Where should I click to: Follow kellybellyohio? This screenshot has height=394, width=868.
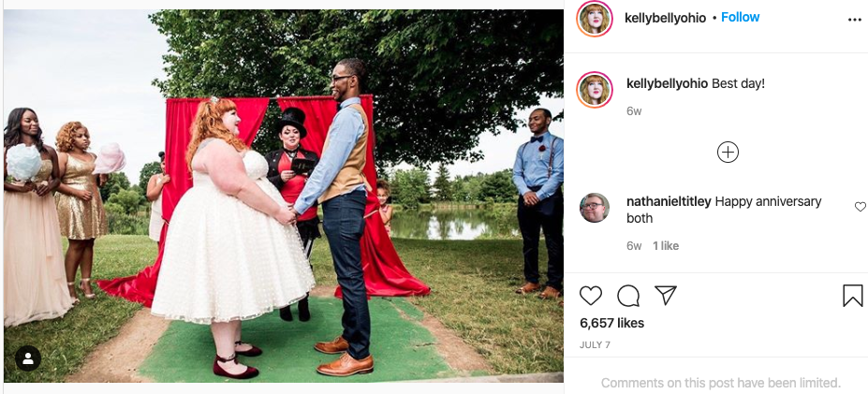click(740, 17)
